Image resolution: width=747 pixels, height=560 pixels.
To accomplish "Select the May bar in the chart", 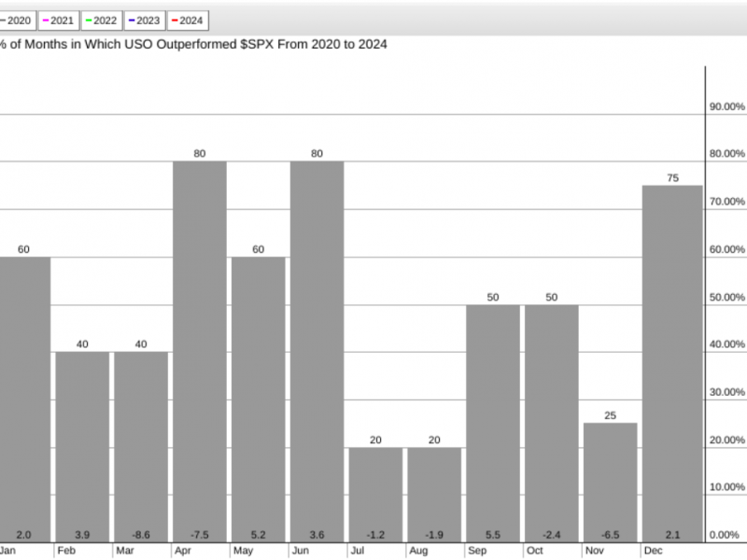I will pos(259,399).
